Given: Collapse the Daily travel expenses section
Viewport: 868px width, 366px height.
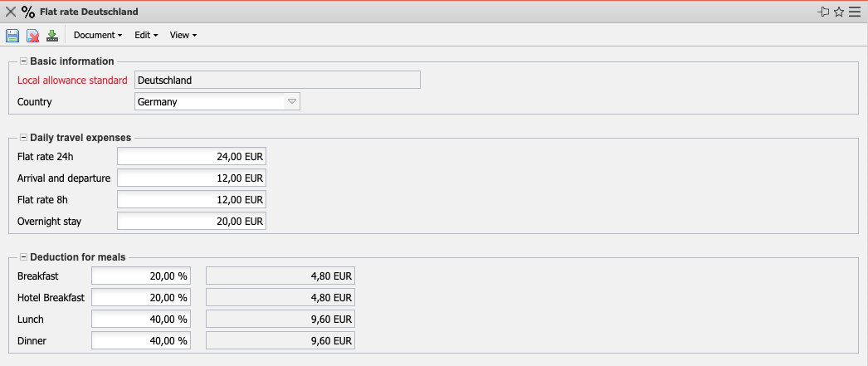Looking at the screenshot, I should 23,138.
